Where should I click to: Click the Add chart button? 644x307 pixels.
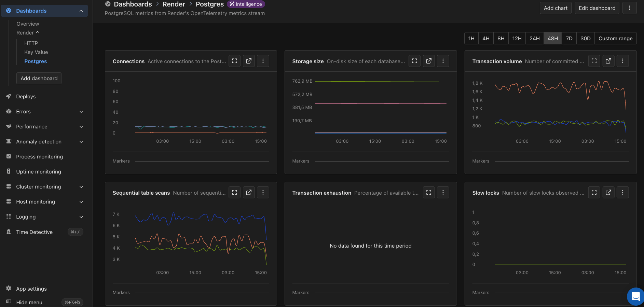click(556, 8)
